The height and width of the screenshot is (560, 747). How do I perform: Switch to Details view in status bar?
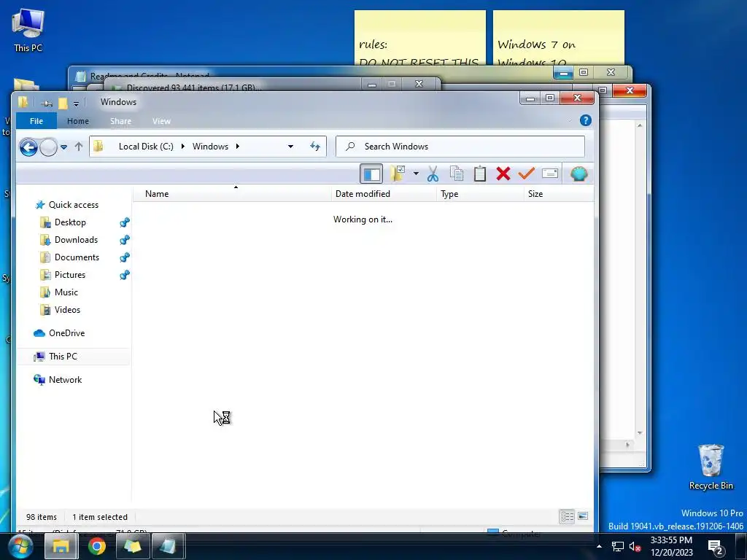[567, 517]
